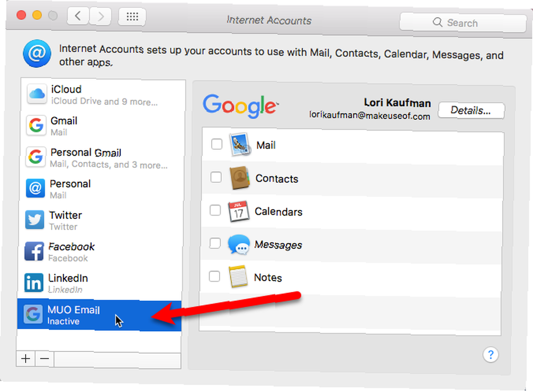Screen dimensions: 533x392
Task: Click 'Mail, Contacts, and 3 more...' subtitle
Action: pyautogui.click(x=109, y=165)
